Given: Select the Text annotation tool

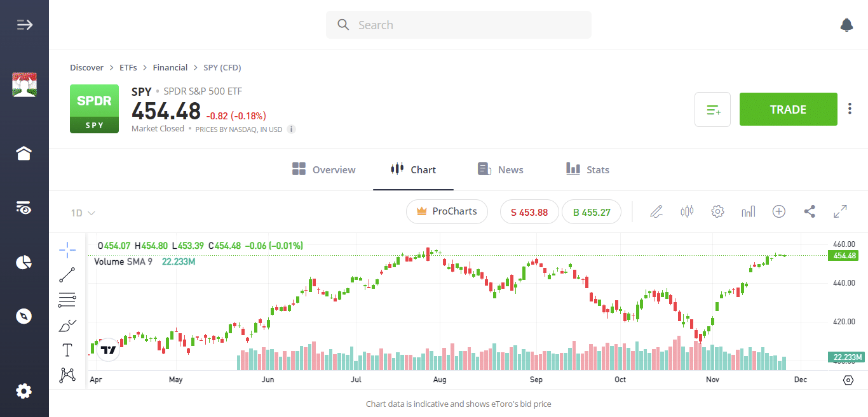Looking at the screenshot, I should [67, 350].
